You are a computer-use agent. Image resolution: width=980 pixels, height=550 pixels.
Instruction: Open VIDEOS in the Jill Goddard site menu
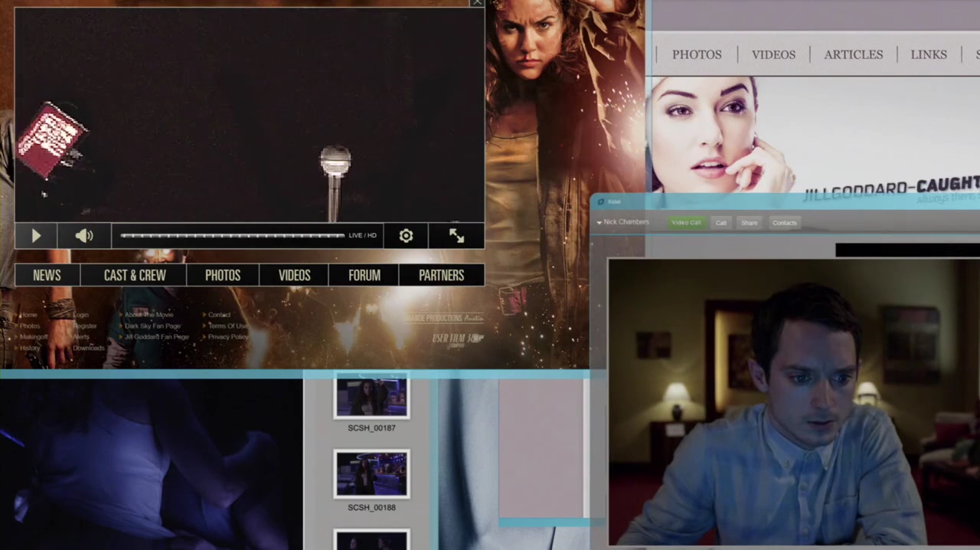click(x=773, y=54)
